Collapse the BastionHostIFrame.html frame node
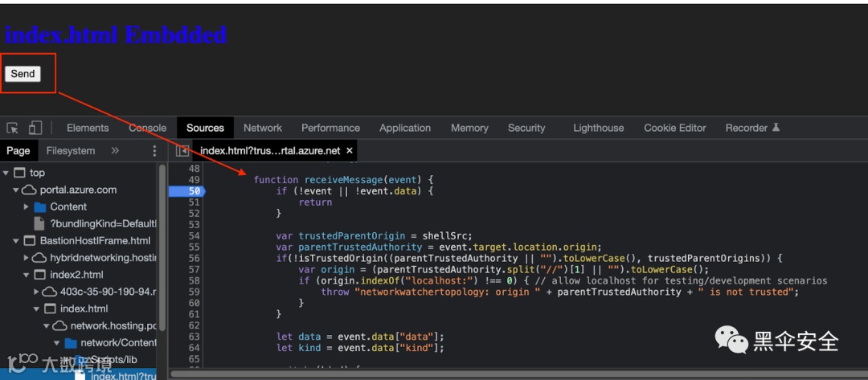This screenshot has width=868, height=380. coord(15,241)
